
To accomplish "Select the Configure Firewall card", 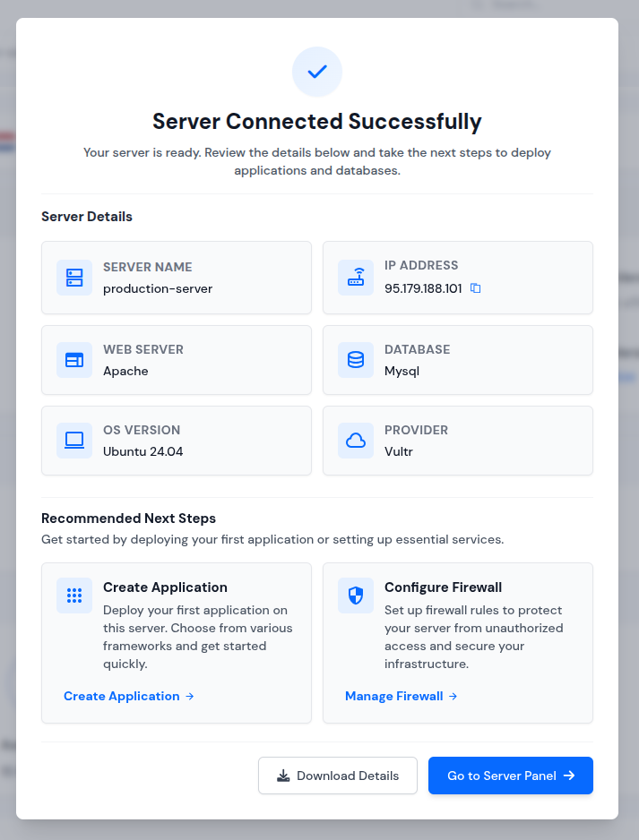I will point(457,643).
